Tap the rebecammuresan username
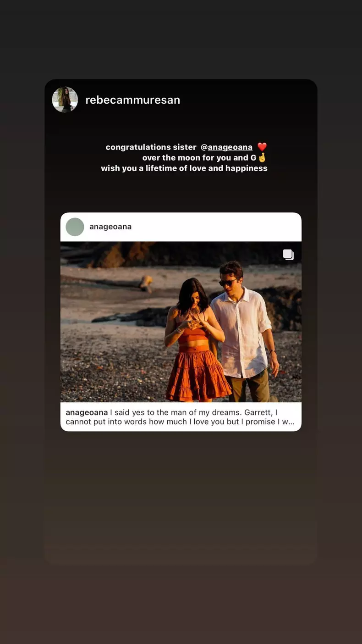362x644 pixels. point(132,100)
